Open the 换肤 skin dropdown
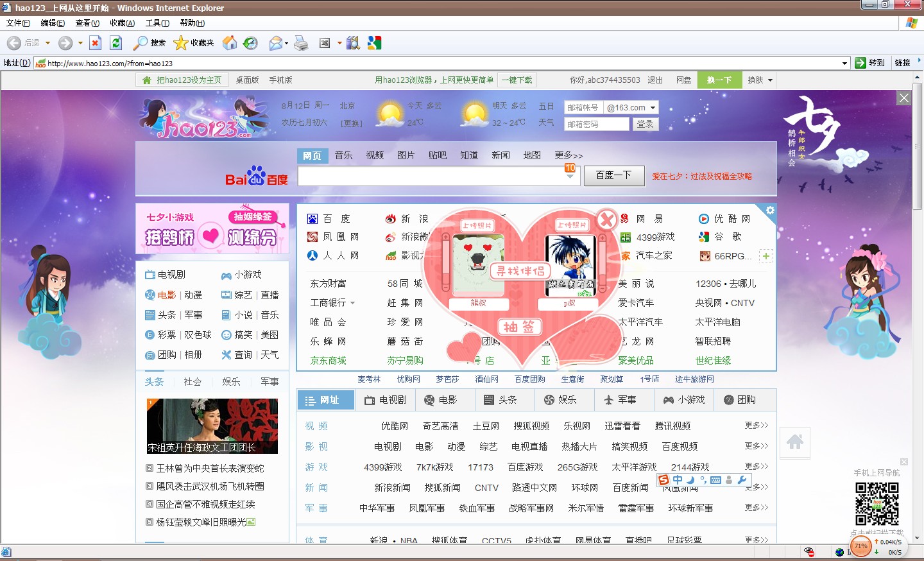This screenshot has height=561, width=924. (x=760, y=80)
